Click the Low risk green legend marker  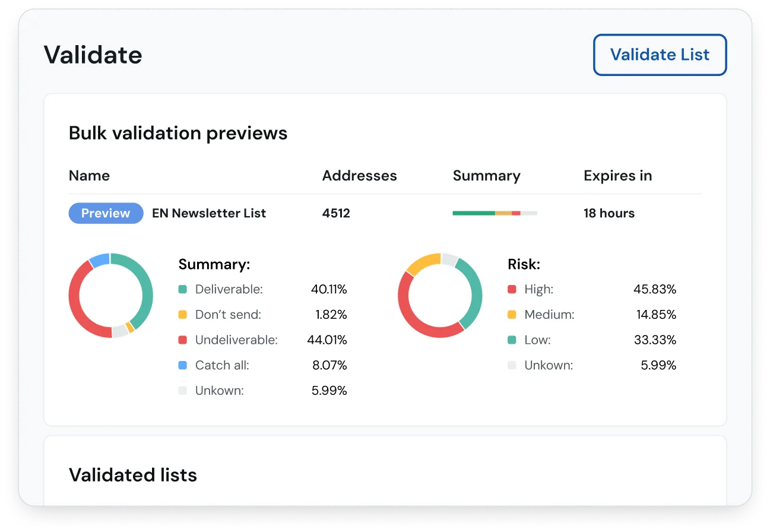click(x=511, y=340)
